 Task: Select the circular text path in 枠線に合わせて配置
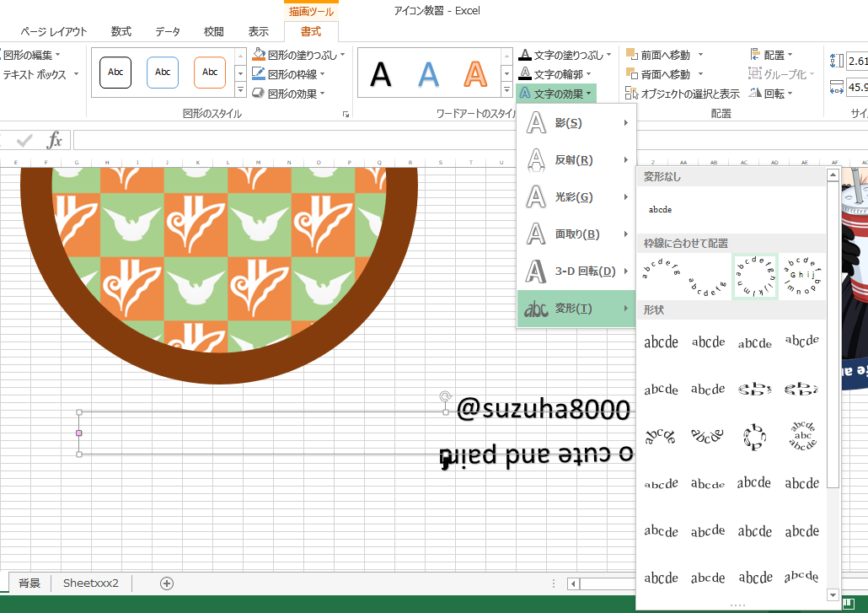(x=754, y=276)
